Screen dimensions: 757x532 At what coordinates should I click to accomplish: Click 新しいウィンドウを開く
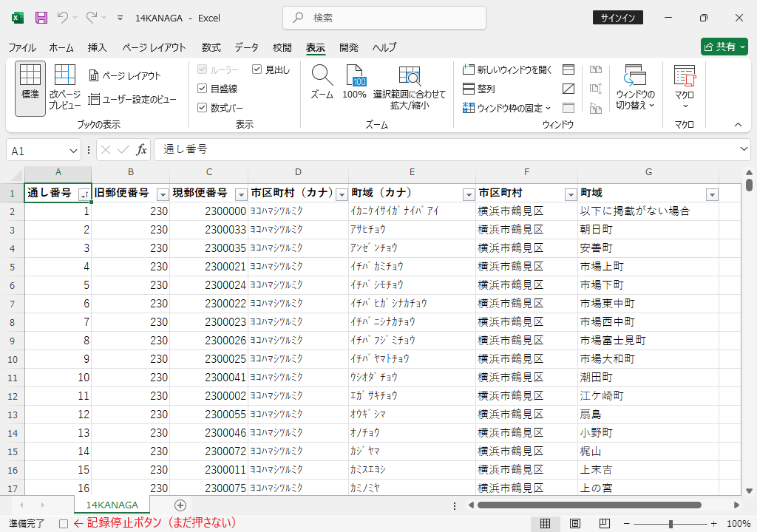[x=507, y=69]
